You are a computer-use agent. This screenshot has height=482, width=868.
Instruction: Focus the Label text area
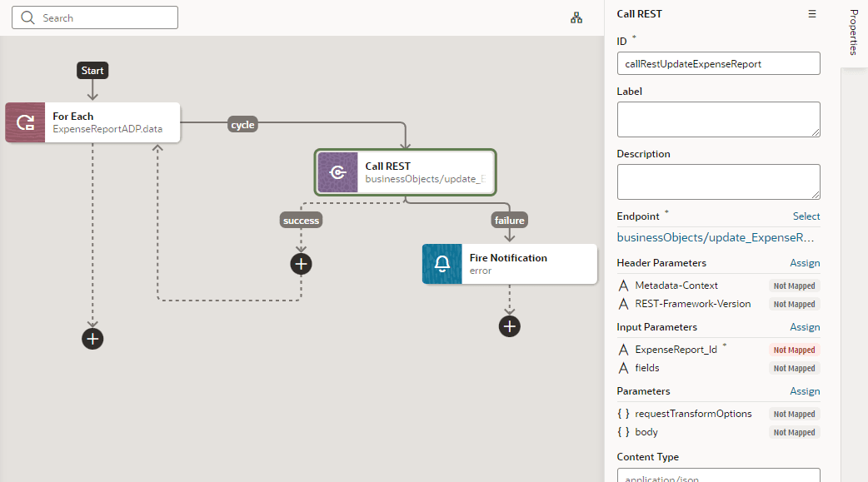pos(719,120)
